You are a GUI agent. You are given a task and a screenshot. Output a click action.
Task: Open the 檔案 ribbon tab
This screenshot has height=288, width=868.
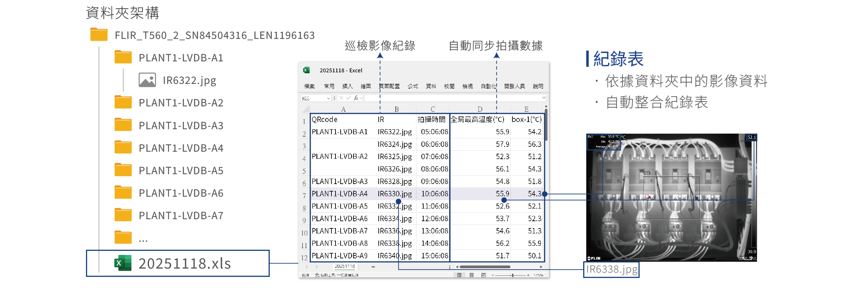[x=309, y=86]
